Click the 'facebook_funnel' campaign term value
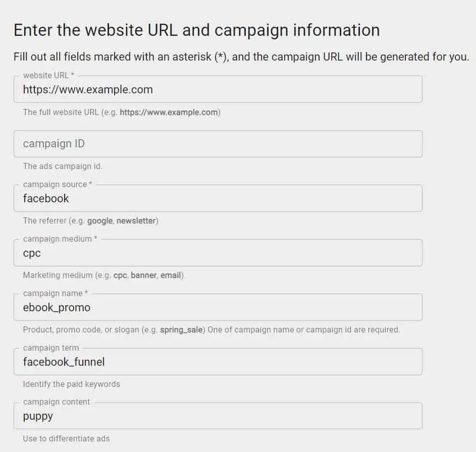Viewport: 476px width, 452px height. pos(64,362)
